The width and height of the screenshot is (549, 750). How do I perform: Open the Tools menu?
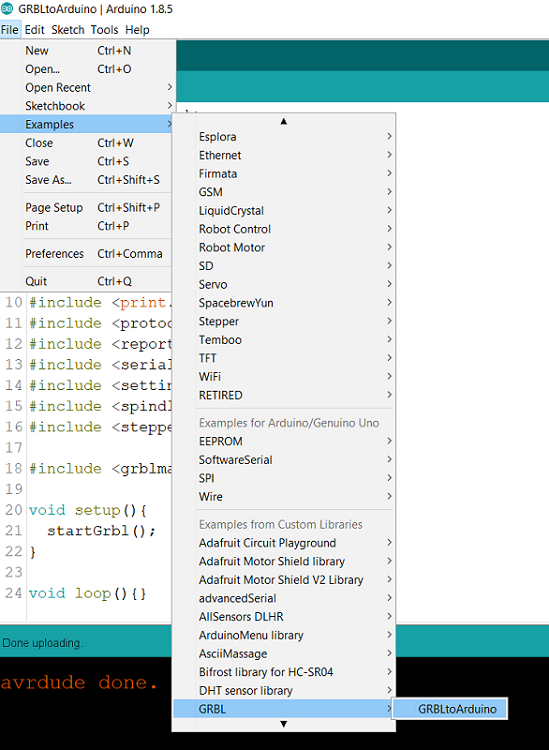point(104,30)
